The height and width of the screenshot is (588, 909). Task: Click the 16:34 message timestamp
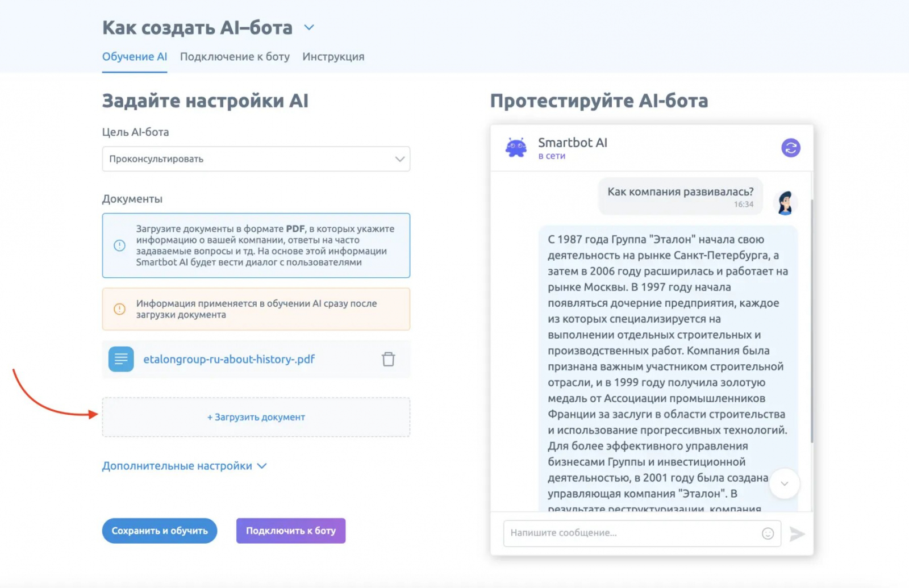[x=744, y=205]
